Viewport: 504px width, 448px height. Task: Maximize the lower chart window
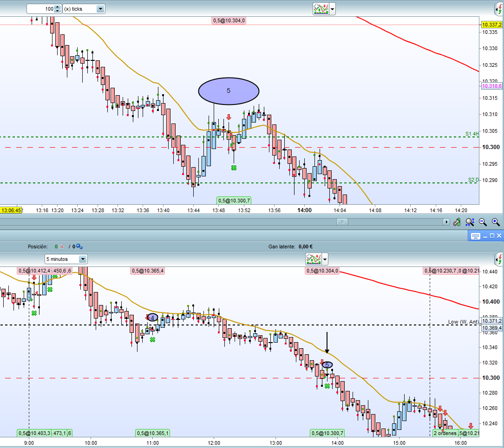[x=492, y=236]
